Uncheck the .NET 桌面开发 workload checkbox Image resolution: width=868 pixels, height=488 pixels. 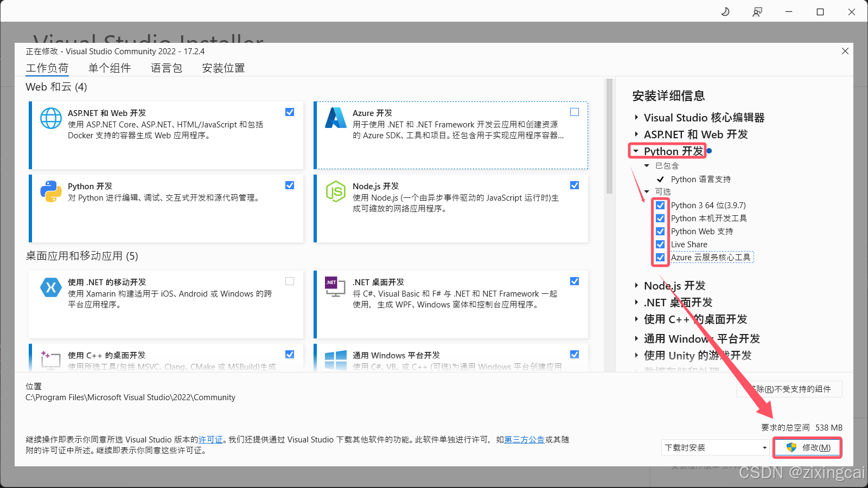coord(575,281)
